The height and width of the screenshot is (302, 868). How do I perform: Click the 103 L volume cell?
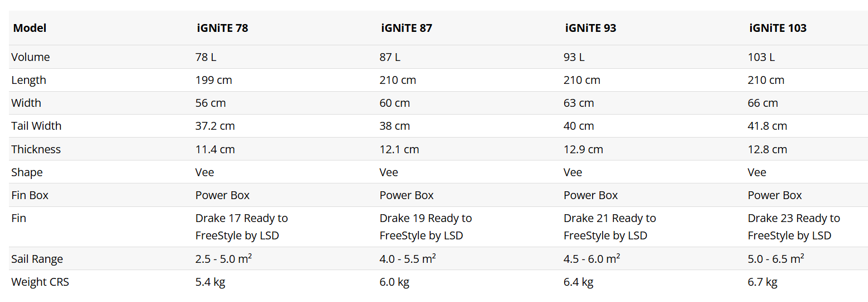click(761, 57)
